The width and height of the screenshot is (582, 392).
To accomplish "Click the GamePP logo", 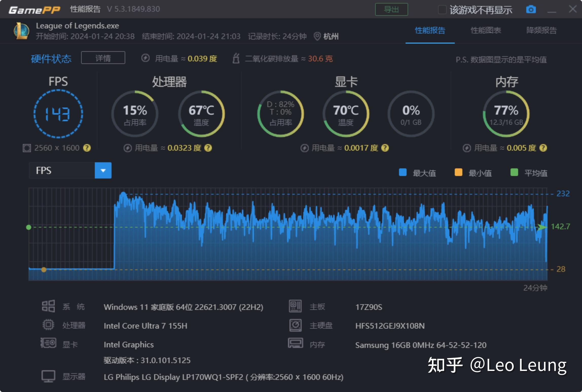I will click(x=34, y=10).
